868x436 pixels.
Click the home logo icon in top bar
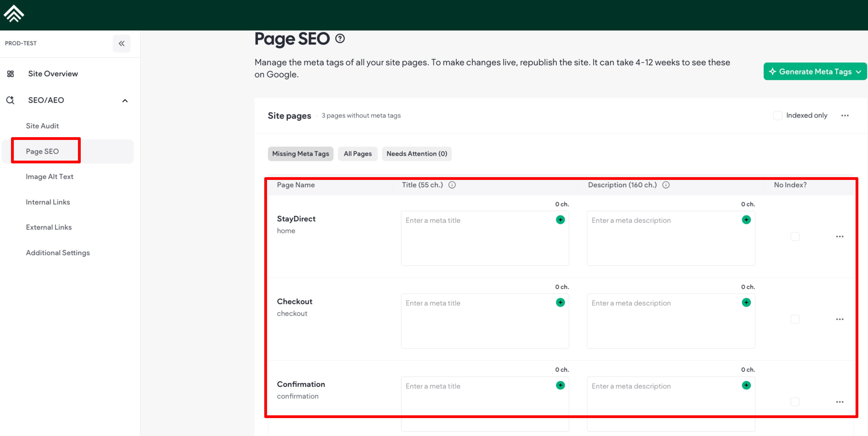(14, 14)
